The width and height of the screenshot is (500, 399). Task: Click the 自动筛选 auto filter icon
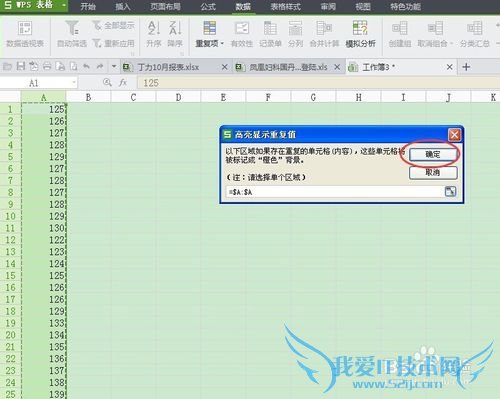[72, 28]
